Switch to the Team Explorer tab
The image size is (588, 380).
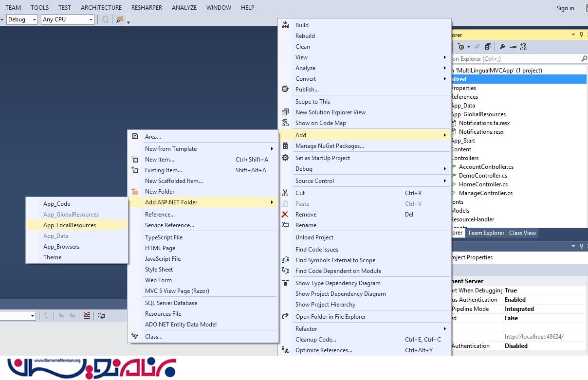click(x=486, y=233)
